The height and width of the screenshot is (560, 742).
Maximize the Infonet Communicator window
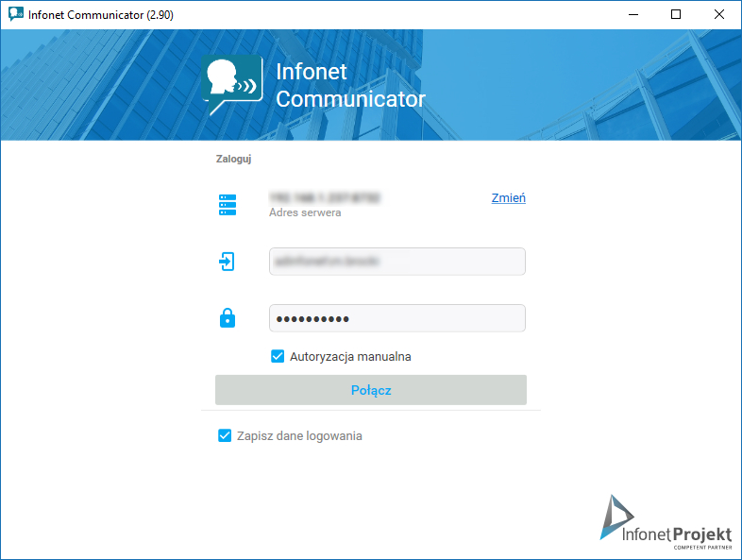(676, 15)
